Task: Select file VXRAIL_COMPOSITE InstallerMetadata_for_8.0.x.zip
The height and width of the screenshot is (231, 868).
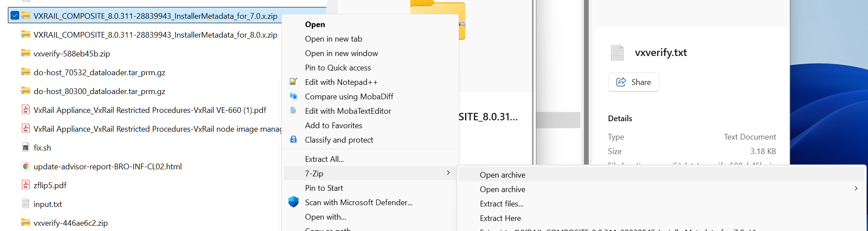Action: click(155, 35)
